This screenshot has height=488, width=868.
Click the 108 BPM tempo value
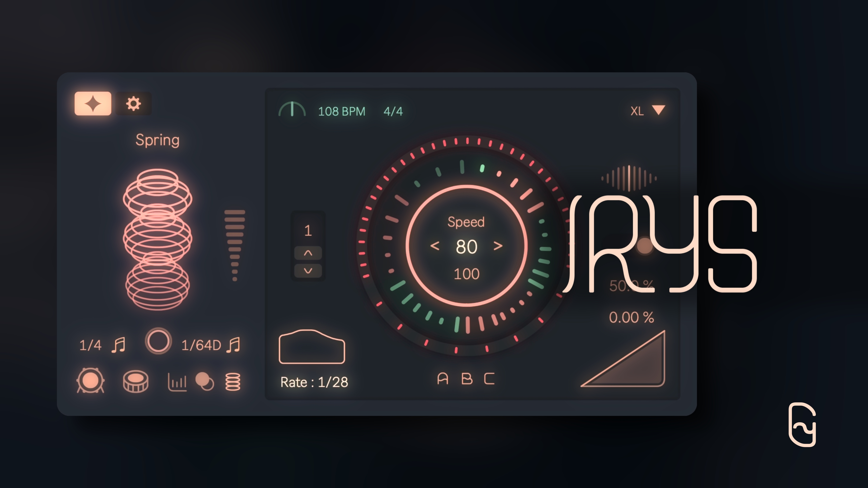tap(341, 111)
